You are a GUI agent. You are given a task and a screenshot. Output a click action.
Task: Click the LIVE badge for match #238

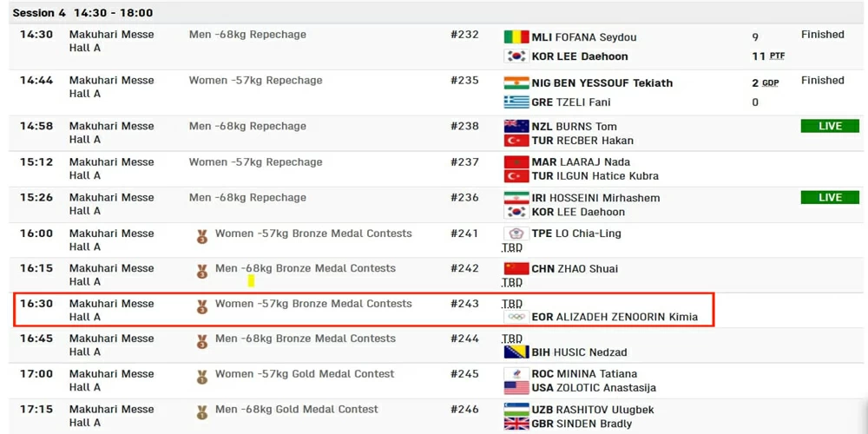pos(830,127)
